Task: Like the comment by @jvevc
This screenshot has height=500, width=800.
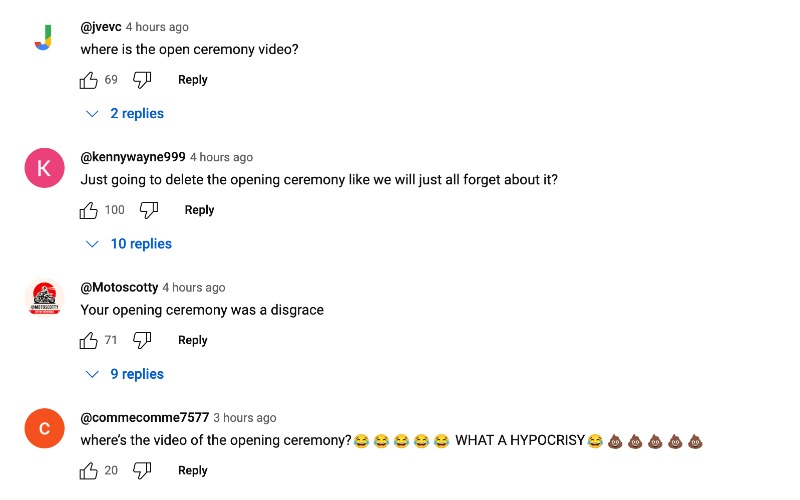Action: pyautogui.click(x=89, y=80)
